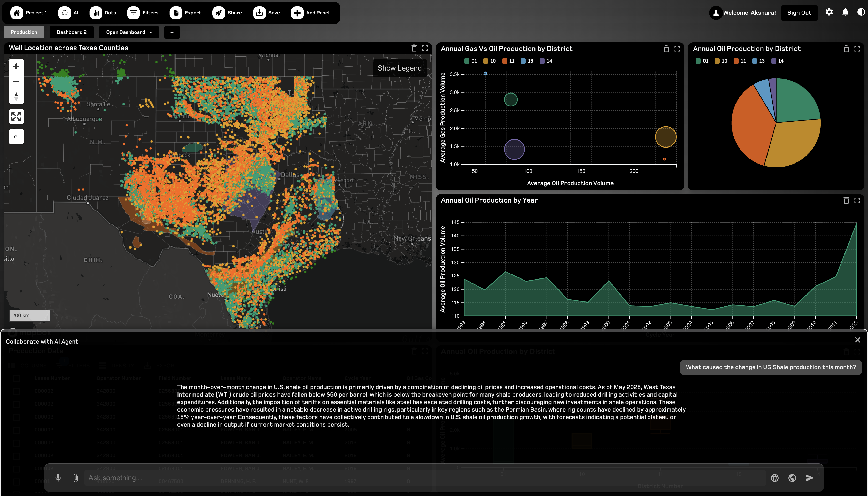868x496 pixels.
Task: Open settings gear icon
Action: pyautogui.click(x=829, y=13)
